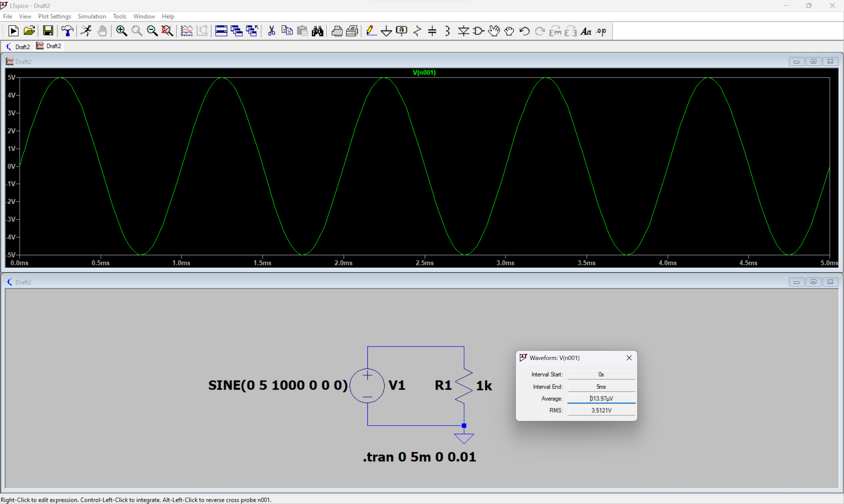Select the Capacitor component tool
This screenshot has width=844, height=504.
[x=432, y=31]
